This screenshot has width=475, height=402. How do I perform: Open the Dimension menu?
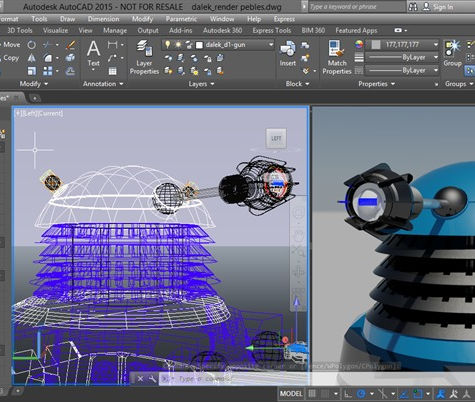[103, 19]
